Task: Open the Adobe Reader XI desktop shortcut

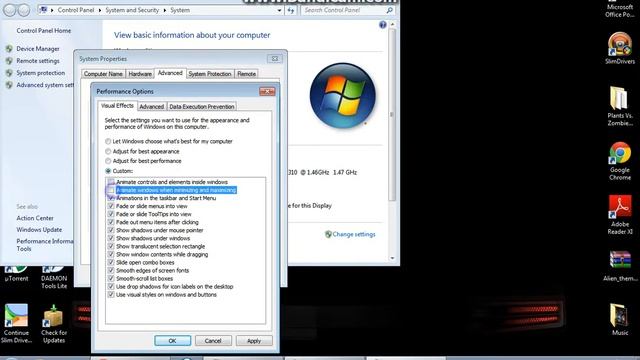Action: (x=620, y=215)
